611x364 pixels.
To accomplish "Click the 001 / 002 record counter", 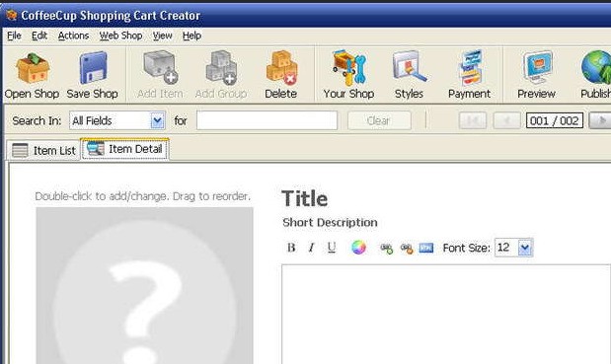I will [555, 120].
